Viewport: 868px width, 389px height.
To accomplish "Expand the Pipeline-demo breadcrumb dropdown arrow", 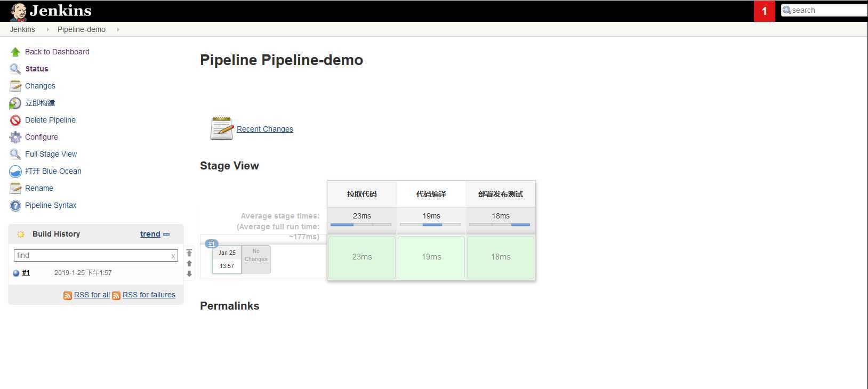I will (118, 29).
